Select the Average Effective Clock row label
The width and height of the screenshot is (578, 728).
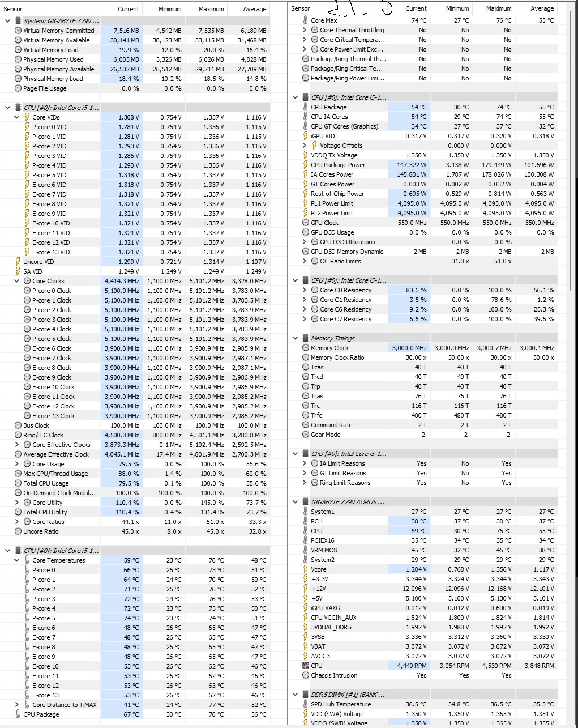[x=56, y=454]
